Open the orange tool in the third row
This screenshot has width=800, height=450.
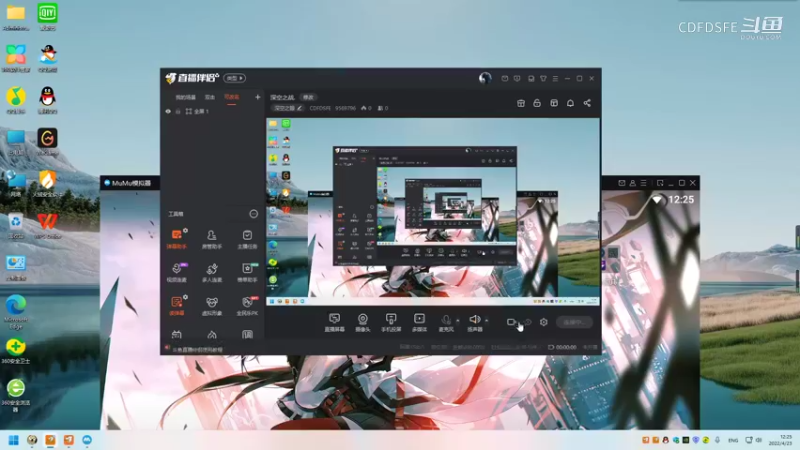(177, 305)
